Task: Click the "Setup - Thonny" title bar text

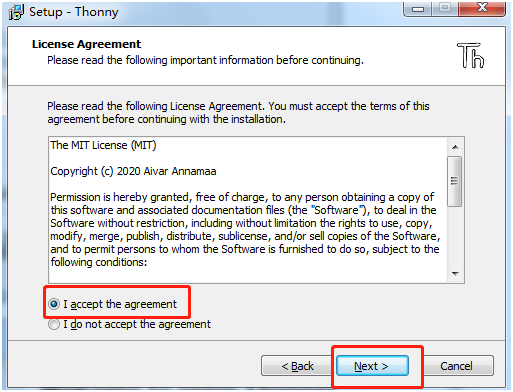Action: pos(74,12)
